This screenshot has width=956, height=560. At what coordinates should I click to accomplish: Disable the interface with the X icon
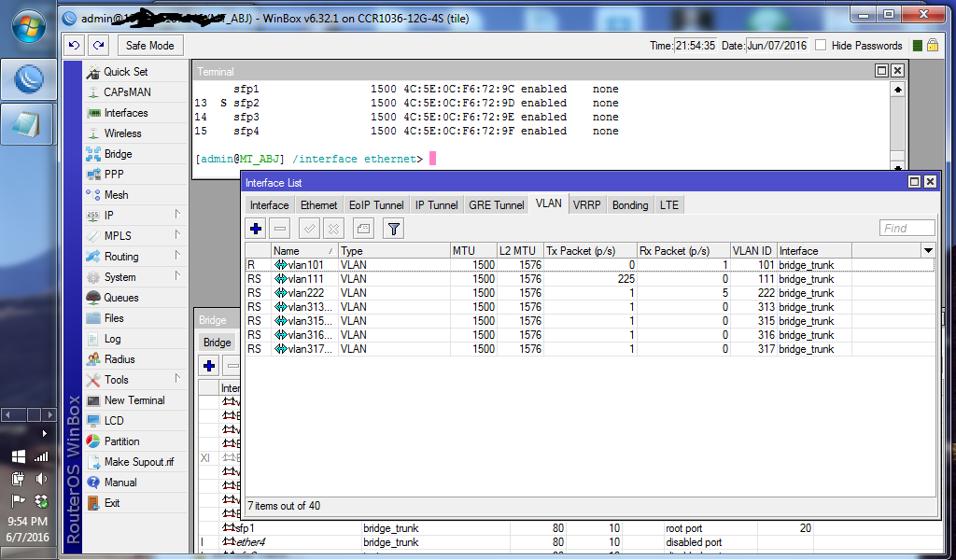[x=331, y=228]
